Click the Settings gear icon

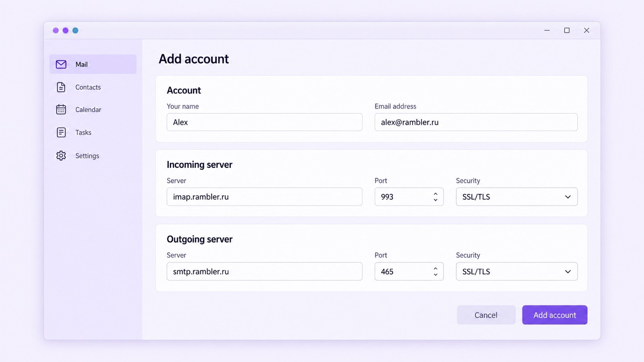point(61,156)
